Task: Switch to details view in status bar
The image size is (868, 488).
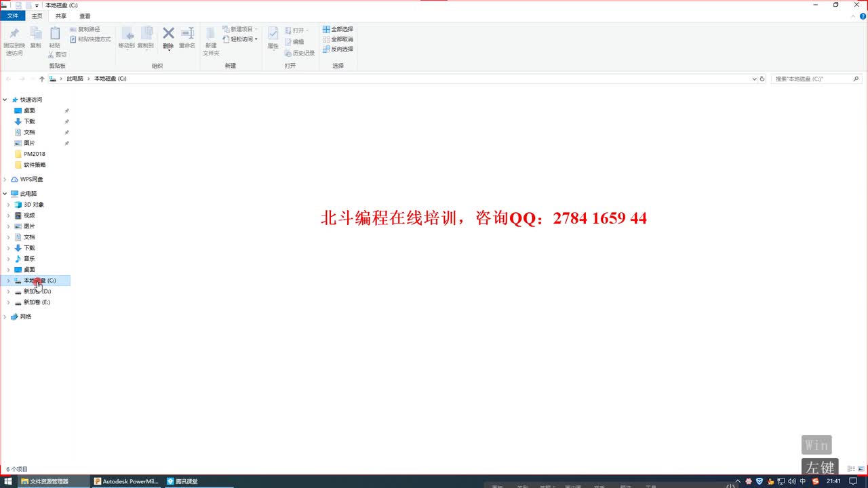Action: pyautogui.click(x=852, y=469)
